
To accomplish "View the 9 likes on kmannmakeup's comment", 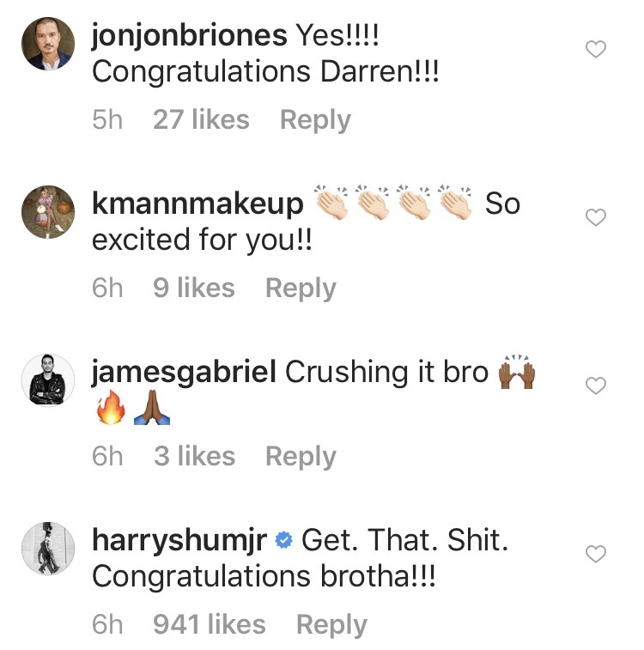I will pyautogui.click(x=193, y=289).
